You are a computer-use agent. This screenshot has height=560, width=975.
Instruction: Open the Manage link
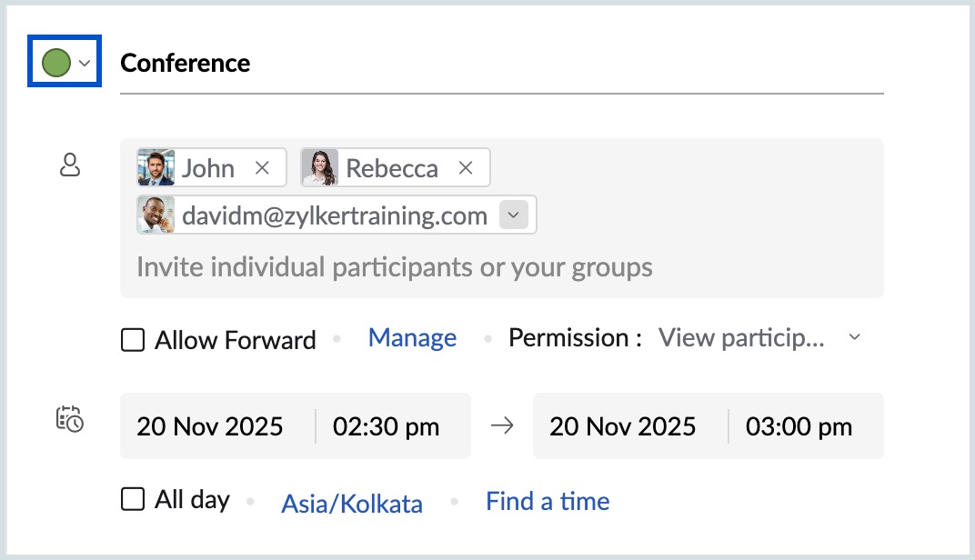(x=412, y=338)
